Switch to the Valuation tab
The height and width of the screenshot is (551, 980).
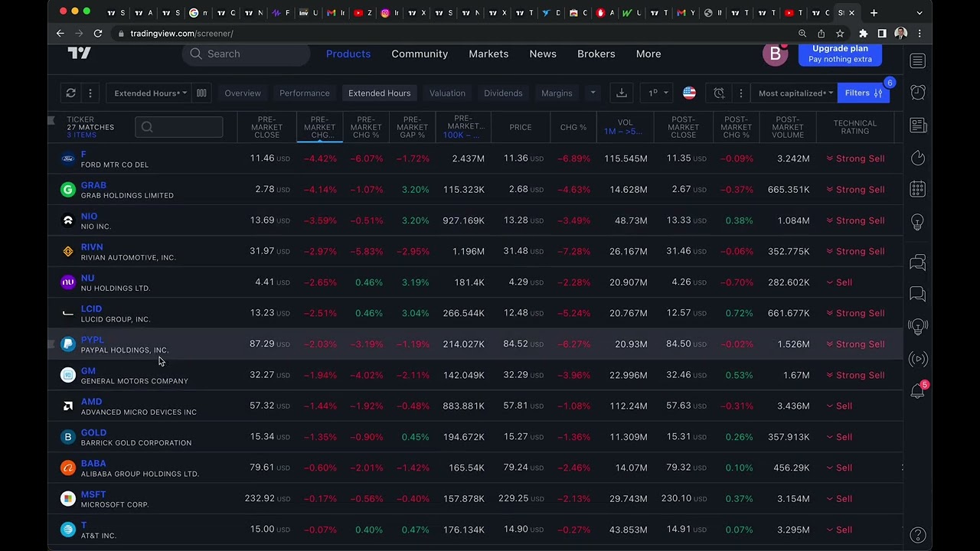pyautogui.click(x=447, y=93)
